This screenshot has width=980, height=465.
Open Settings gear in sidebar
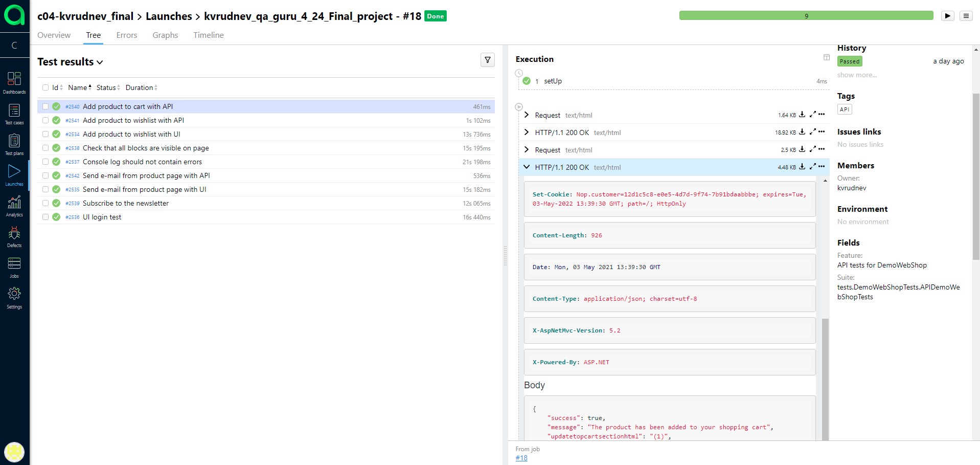(14, 298)
